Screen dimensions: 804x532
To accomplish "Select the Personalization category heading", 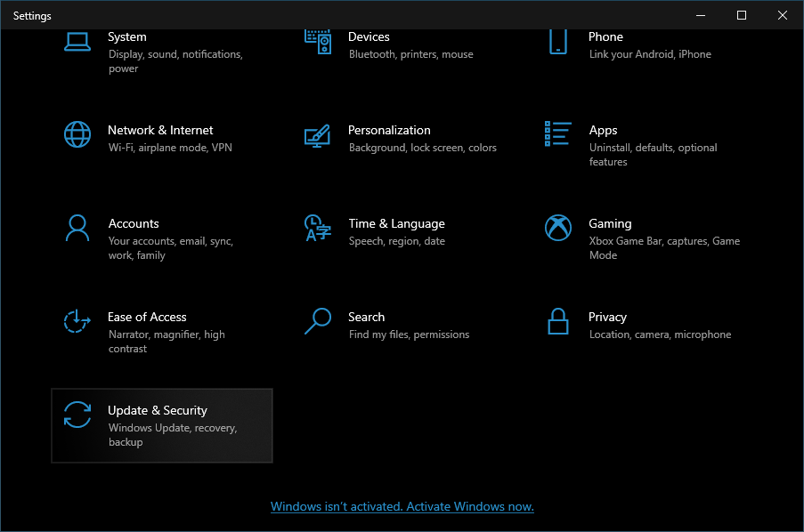I will [389, 130].
